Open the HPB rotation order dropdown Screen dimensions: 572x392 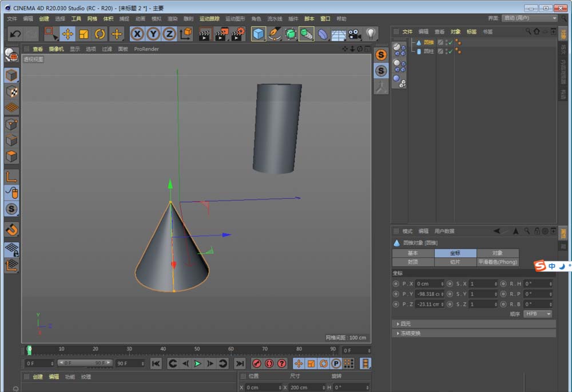(537, 314)
